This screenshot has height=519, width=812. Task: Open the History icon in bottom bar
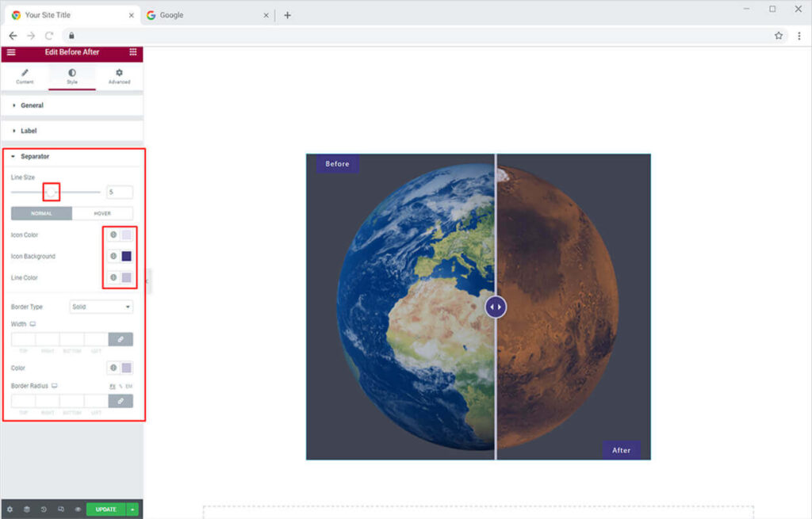click(44, 509)
